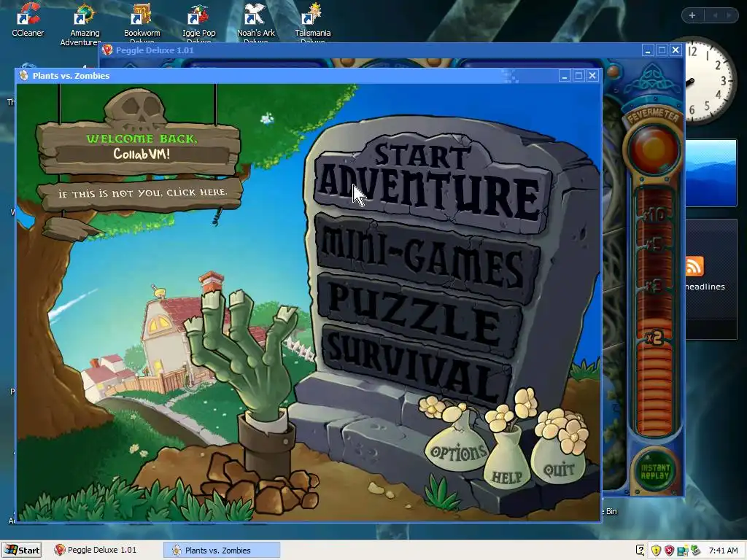
Task: Open the Amazing Adventures desktop icon
Action: pos(85,24)
